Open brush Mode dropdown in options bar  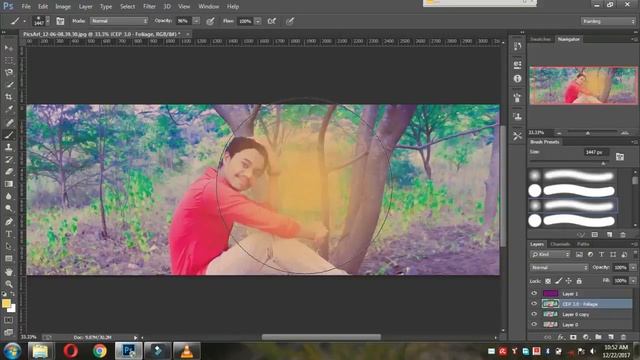(x=119, y=21)
